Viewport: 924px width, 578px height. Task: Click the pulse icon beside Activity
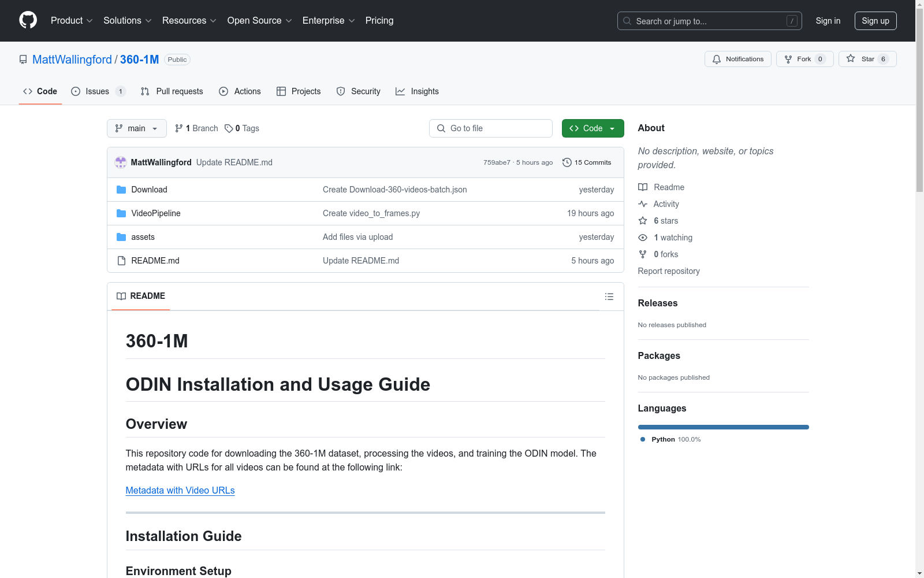tap(643, 204)
